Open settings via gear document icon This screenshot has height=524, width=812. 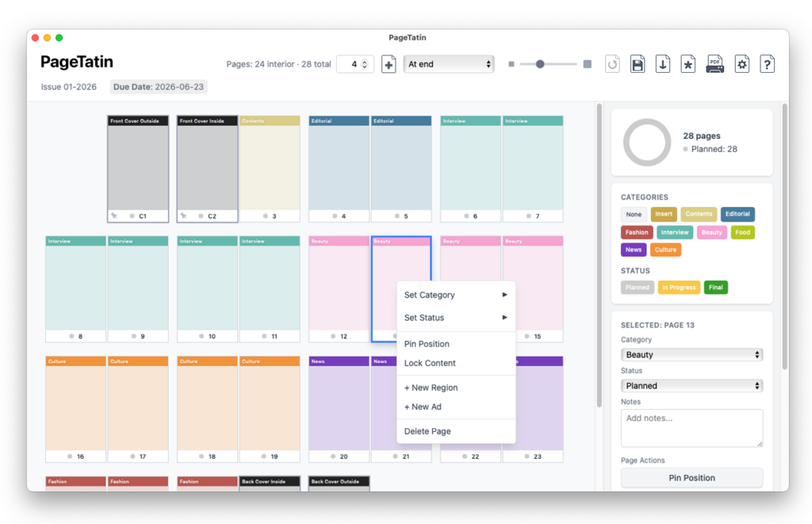click(x=742, y=64)
